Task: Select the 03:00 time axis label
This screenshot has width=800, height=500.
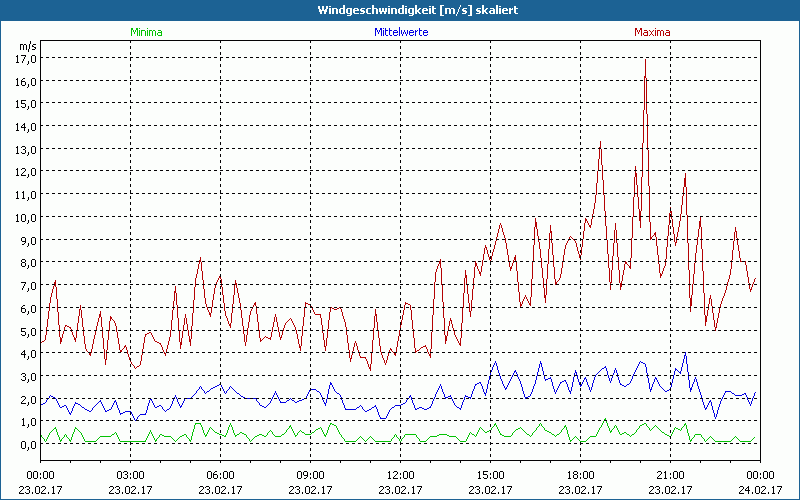Action: click(x=130, y=475)
